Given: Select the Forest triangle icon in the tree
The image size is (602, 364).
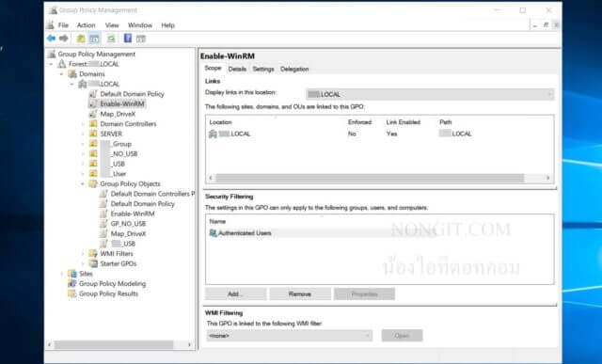Looking at the screenshot, I should 62,64.
